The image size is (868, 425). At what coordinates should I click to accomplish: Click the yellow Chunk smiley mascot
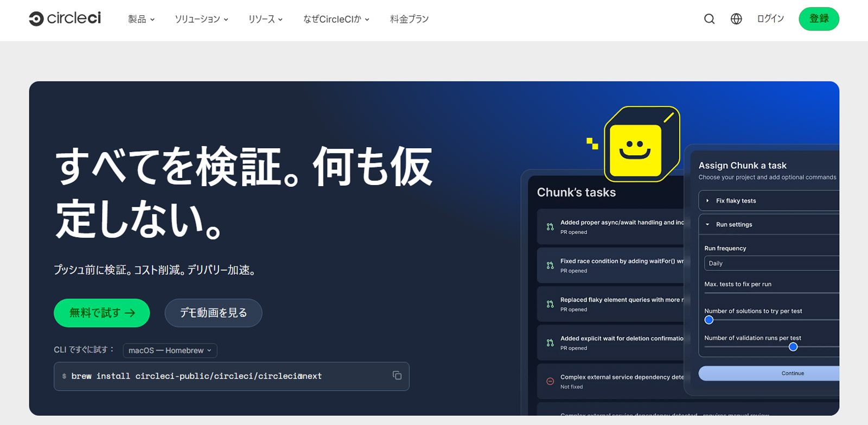tap(642, 144)
